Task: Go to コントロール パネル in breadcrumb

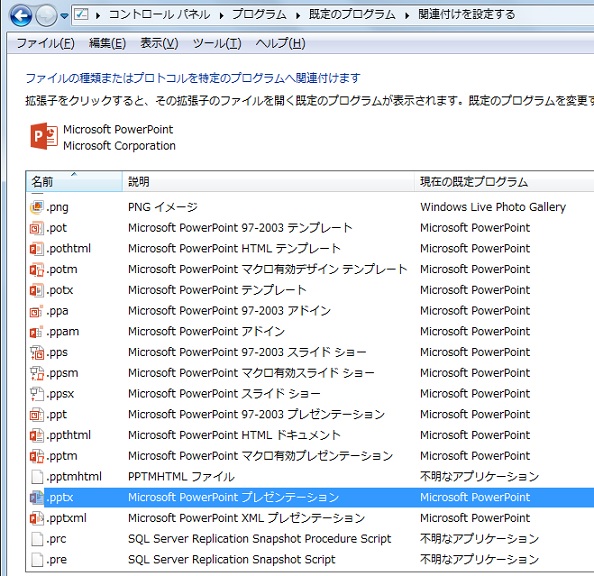Action: pyautogui.click(x=159, y=14)
